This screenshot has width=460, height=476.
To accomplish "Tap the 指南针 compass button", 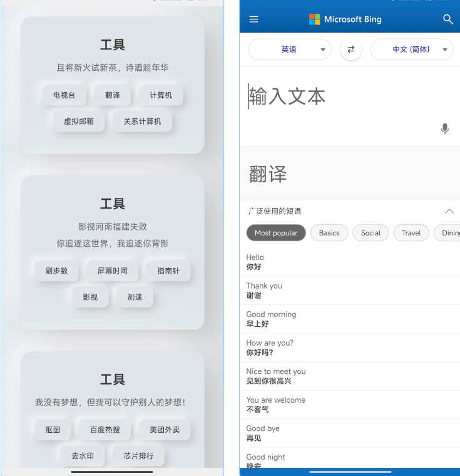I will [x=168, y=271].
